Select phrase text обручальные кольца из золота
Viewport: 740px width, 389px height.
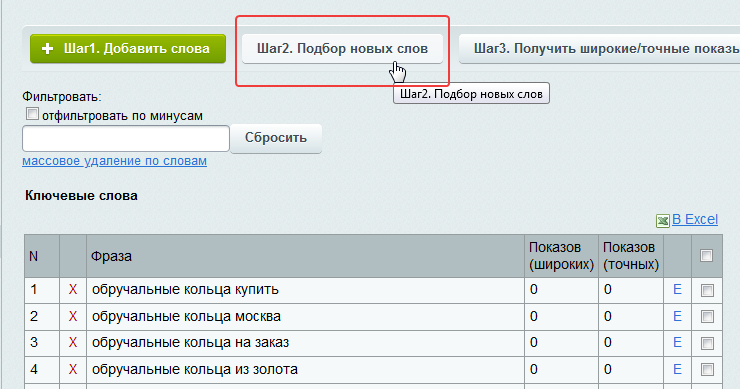(194, 369)
